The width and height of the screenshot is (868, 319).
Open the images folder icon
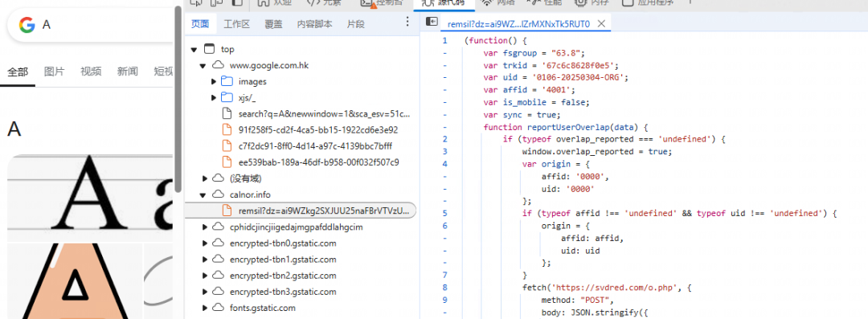[227, 81]
